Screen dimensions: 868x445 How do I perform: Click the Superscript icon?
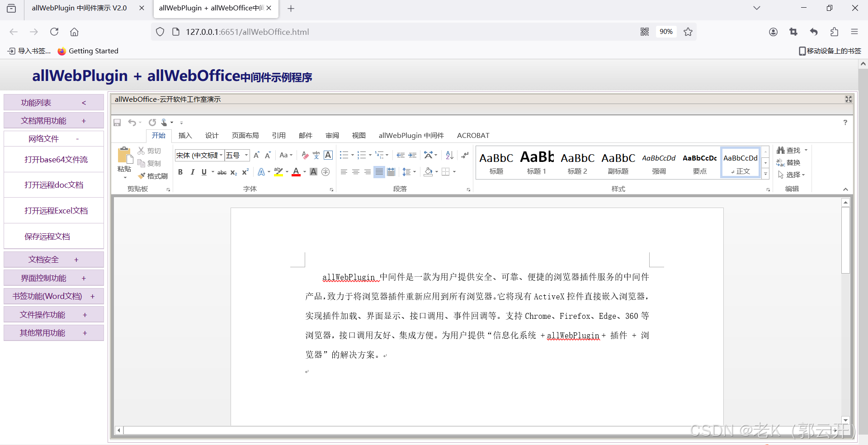pos(245,172)
